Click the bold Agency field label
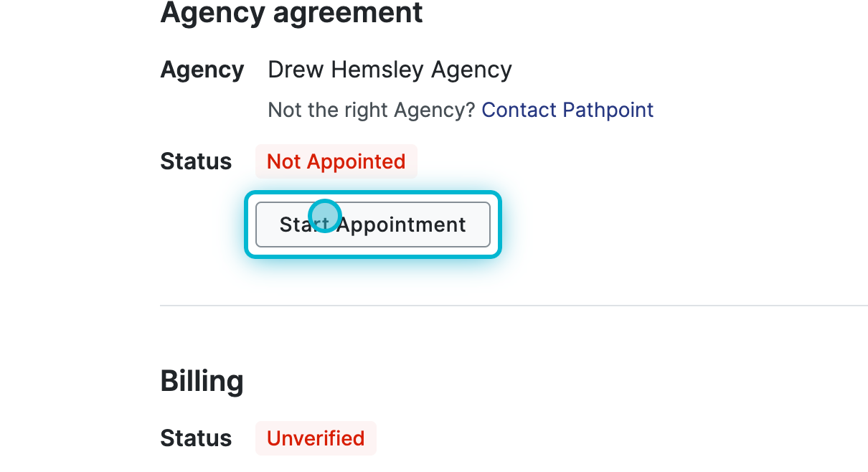This screenshot has width=868, height=472. (202, 70)
